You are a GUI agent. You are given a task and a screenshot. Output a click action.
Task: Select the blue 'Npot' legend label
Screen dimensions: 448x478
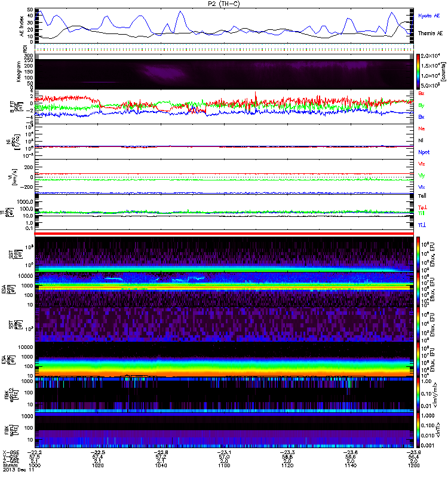[x=424, y=152]
